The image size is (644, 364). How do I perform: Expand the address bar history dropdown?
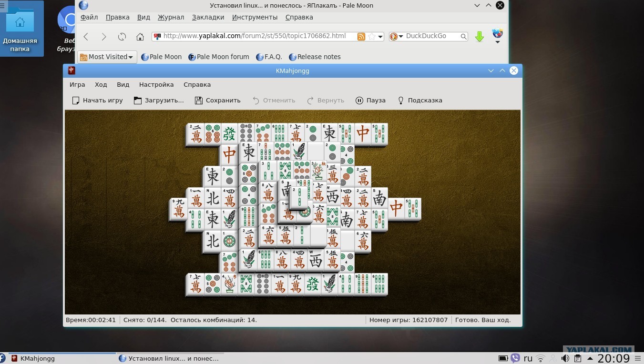point(380,37)
